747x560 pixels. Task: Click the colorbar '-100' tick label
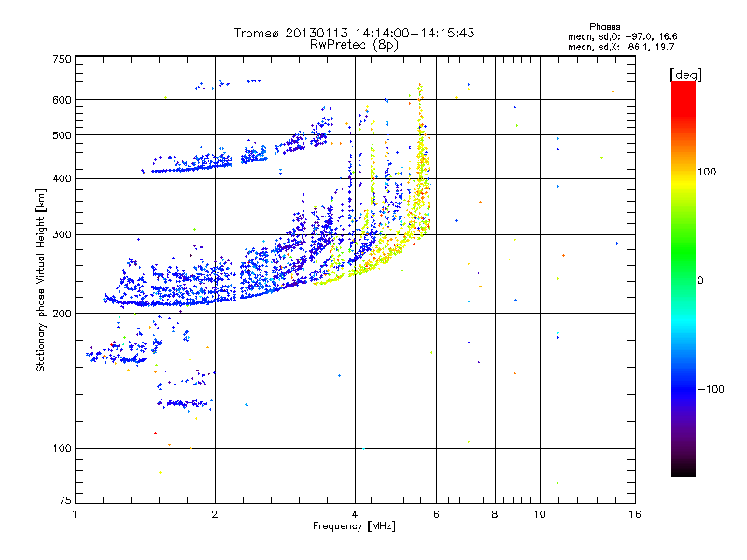point(712,389)
